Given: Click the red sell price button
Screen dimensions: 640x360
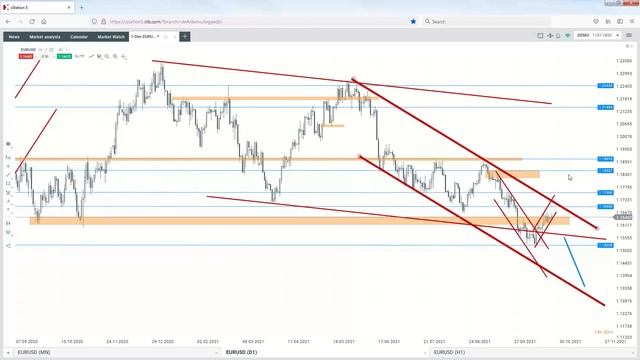Looking at the screenshot, I should point(26,56).
